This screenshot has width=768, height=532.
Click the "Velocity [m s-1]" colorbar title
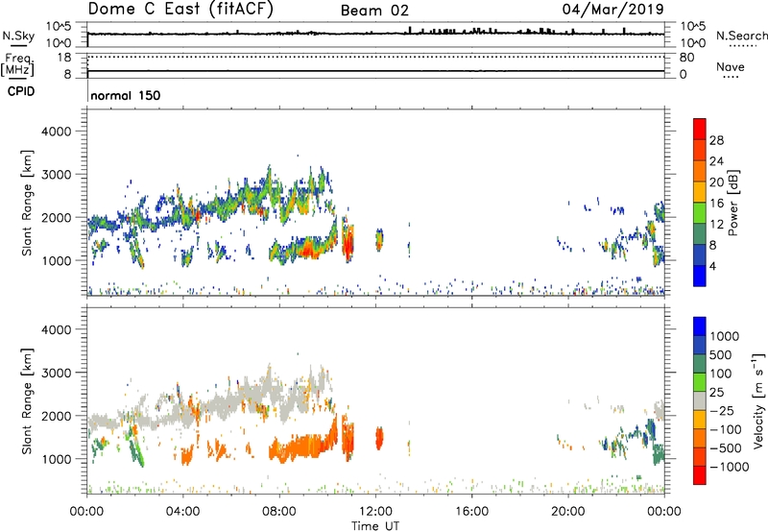pyautogui.click(x=758, y=400)
